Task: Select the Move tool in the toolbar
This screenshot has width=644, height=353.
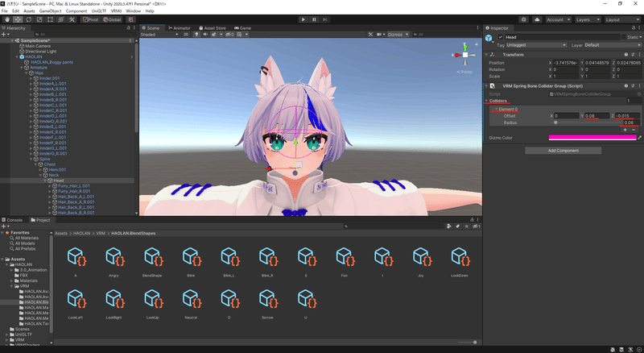Action: pos(18,19)
